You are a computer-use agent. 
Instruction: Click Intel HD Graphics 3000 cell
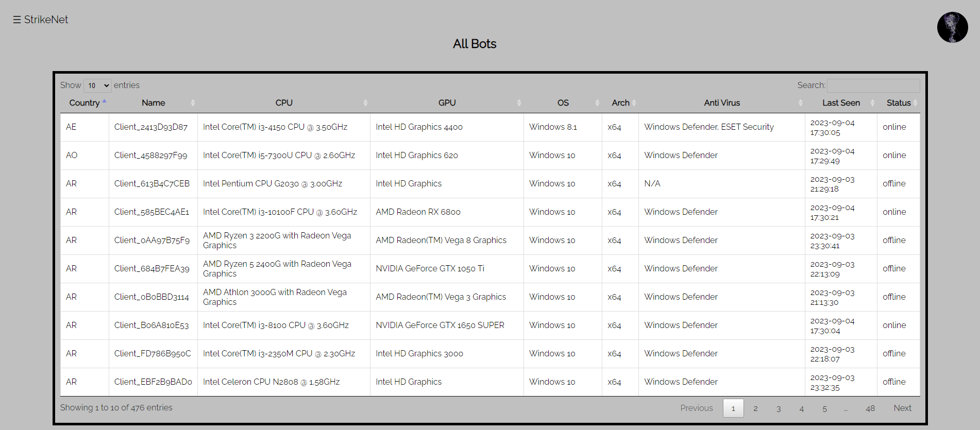pos(447,354)
